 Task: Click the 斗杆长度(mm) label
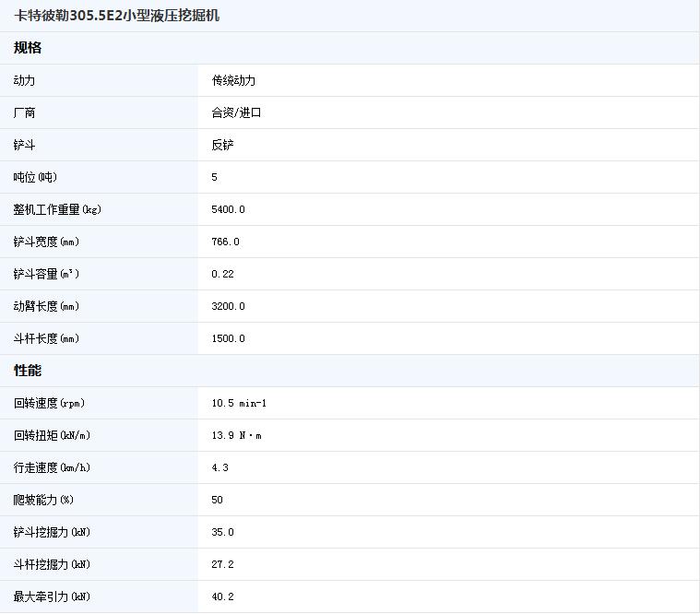click(46, 338)
